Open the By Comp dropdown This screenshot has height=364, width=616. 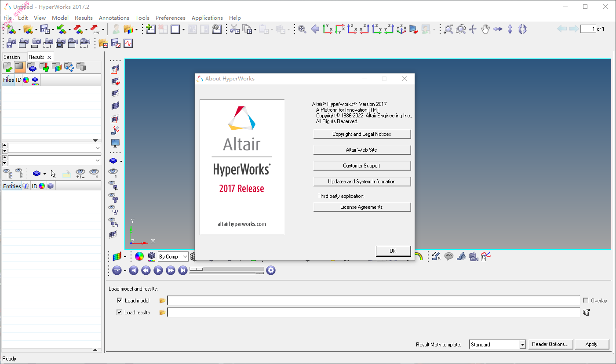[185, 257]
